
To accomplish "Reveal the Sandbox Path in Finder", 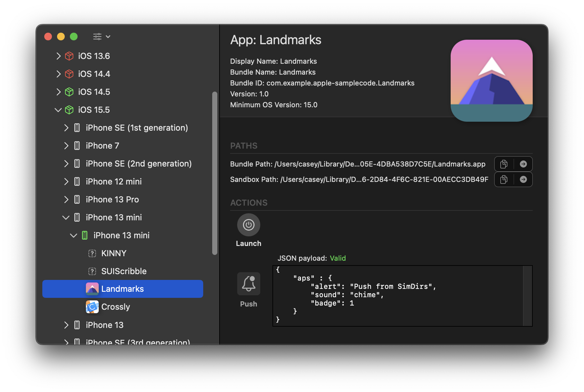I will (x=523, y=179).
